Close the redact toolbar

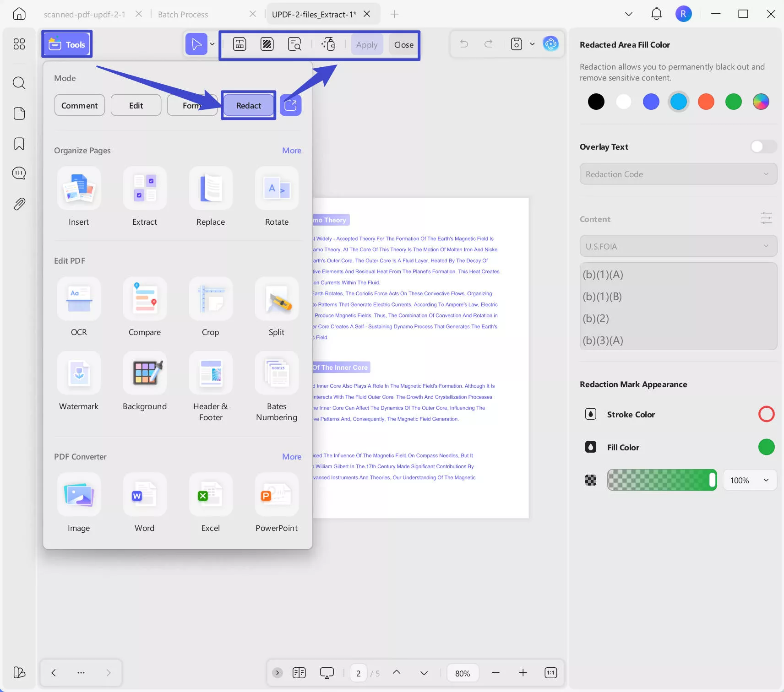[404, 44]
